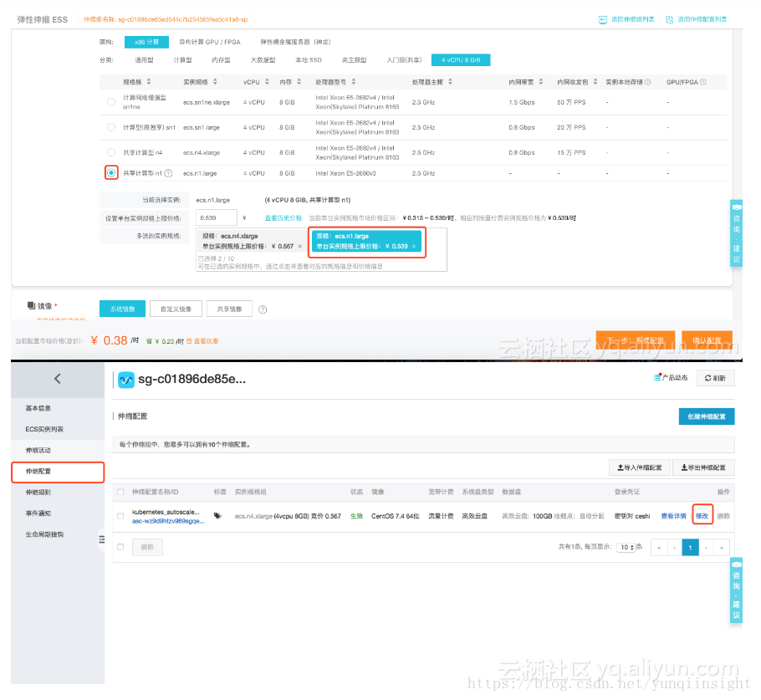The width and height of the screenshot is (761, 700).
Task: Select the 计算型 category
Action: pos(182,60)
